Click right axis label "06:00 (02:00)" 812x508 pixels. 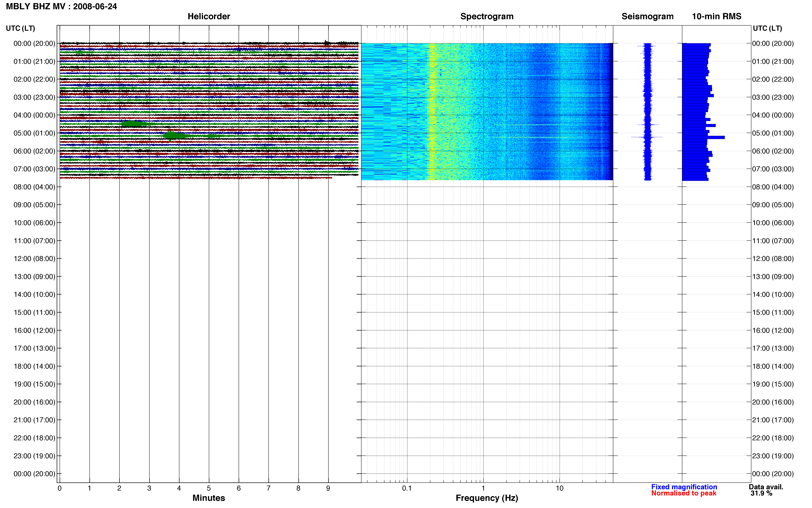coord(773,151)
